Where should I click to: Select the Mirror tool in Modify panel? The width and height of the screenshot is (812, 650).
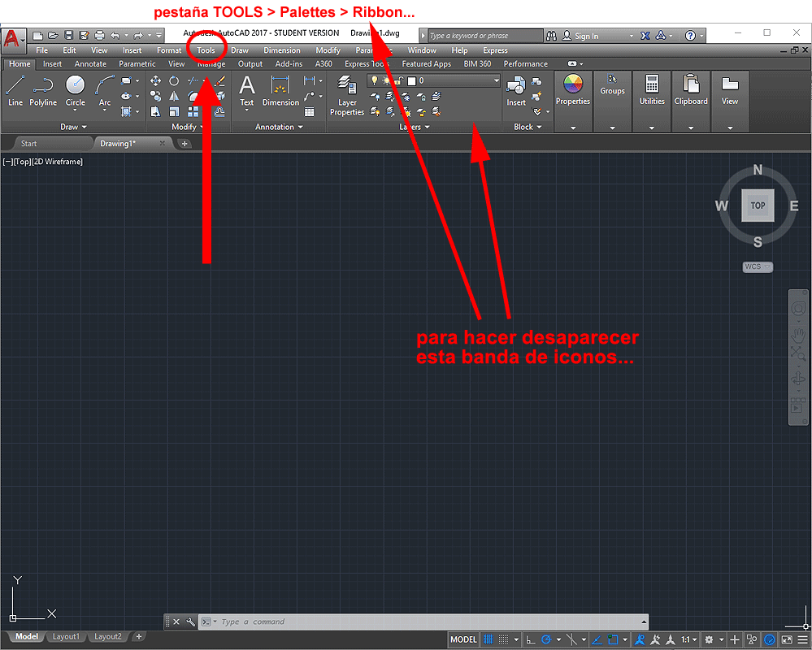(174, 96)
